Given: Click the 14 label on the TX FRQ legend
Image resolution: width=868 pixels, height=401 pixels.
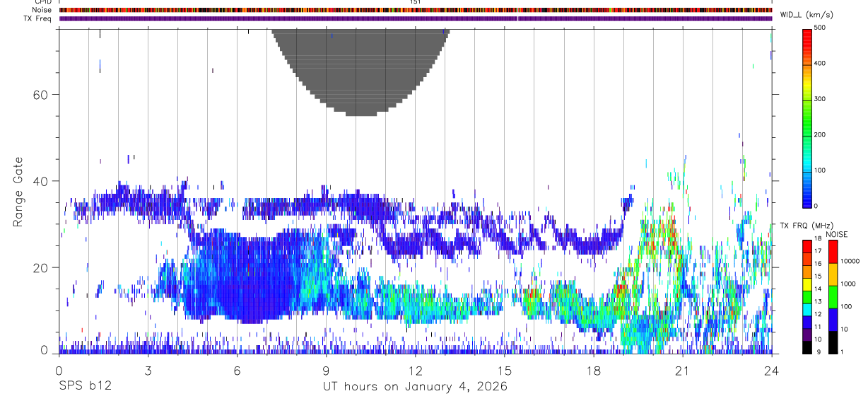Looking at the screenshot, I should [817, 290].
